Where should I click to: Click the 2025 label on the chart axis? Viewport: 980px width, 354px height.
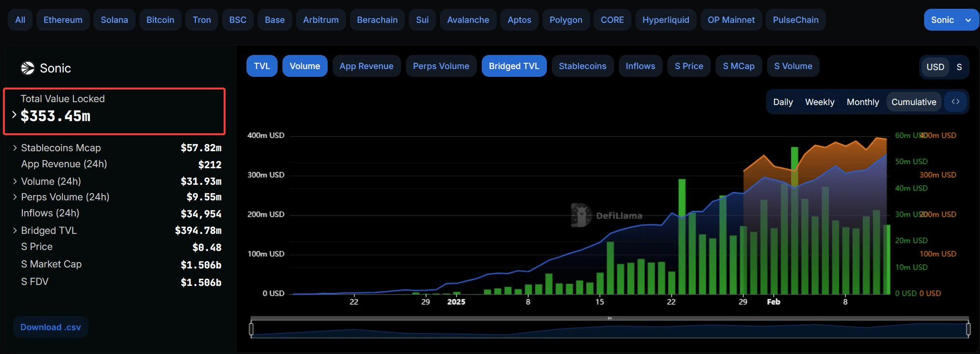456,302
